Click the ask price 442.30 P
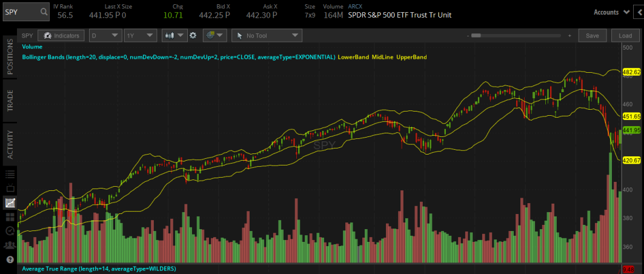644x274 pixels. [261, 15]
